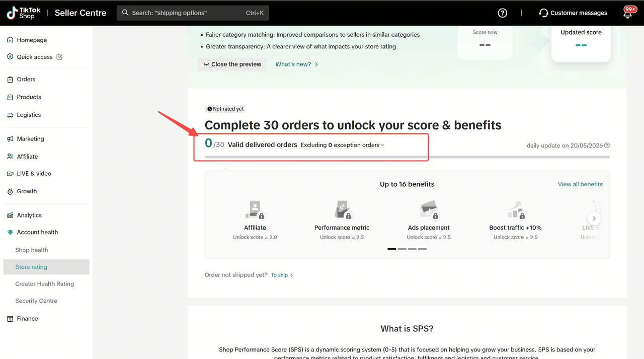Click the Customer messages headset icon

pyautogui.click(x=543, y=13)
